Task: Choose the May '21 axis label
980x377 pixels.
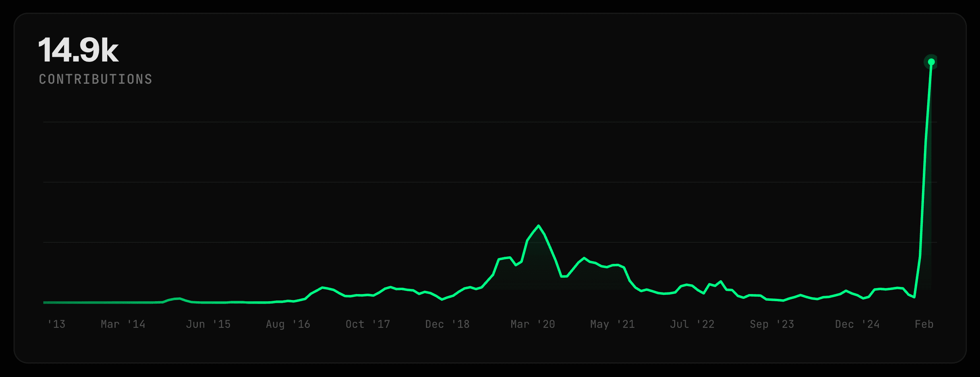Action: tap(613, 324)
